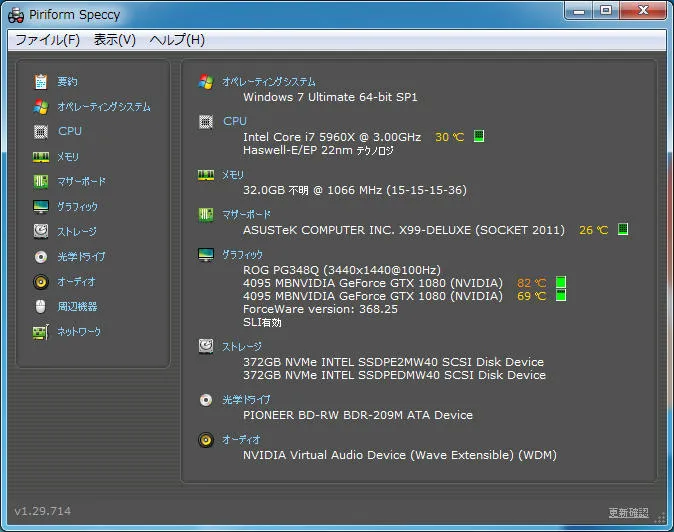The width and height of the screenshot is (674, 532).
Task: Select オーディオ in the sidebar
Action: click(x=77, y=281)
